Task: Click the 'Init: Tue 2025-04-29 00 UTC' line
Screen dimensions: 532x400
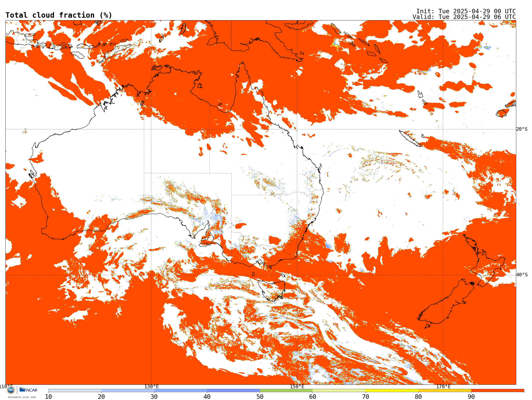Action: tap(466, 11)
